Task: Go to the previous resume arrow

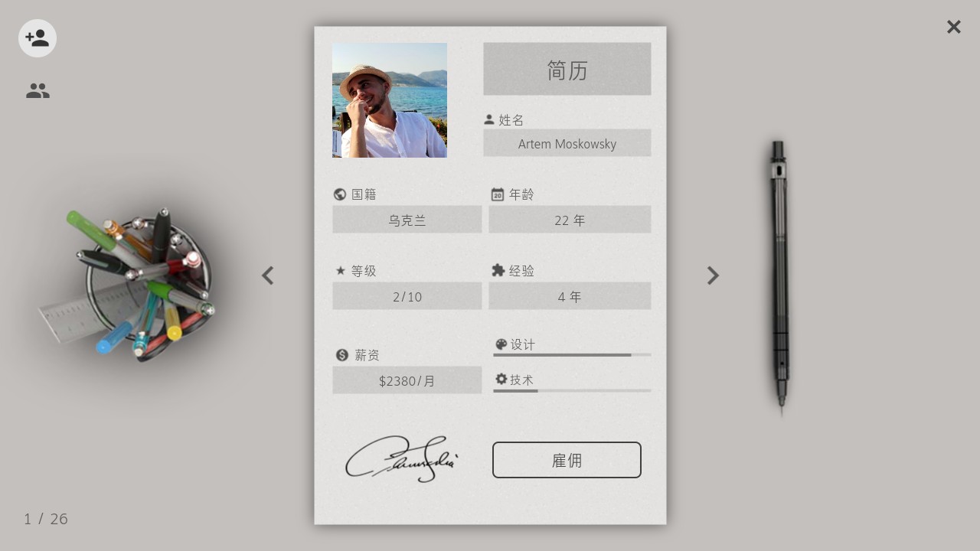Action: pos(267,275)
